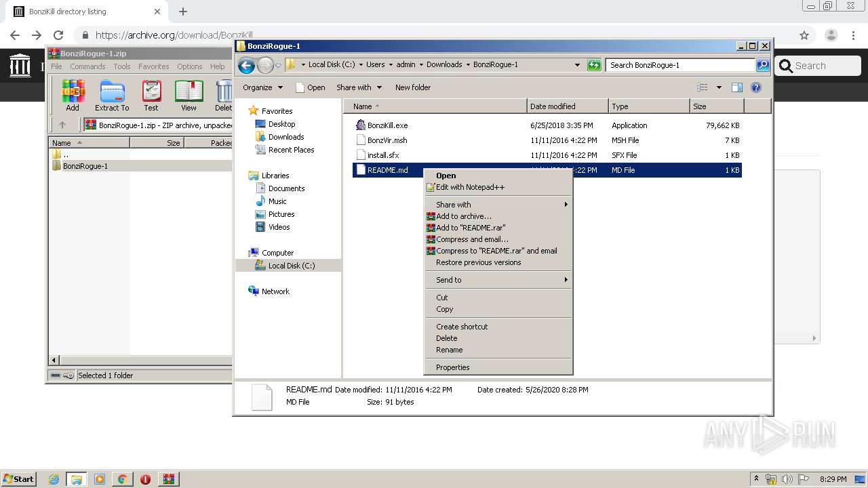Click the change view icon in Explorer
The image size is (868, 488).
point(703,87)
